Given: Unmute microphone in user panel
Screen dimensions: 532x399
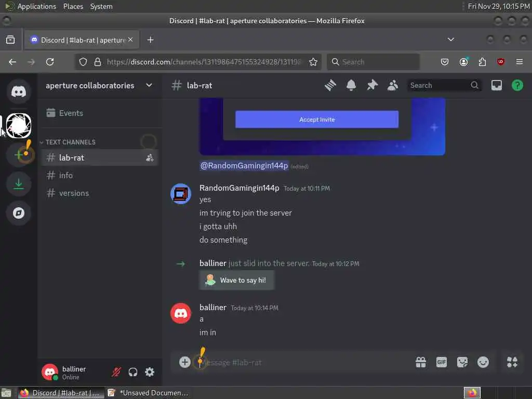Looking at the screenshot, I should [x=116, y=372].
